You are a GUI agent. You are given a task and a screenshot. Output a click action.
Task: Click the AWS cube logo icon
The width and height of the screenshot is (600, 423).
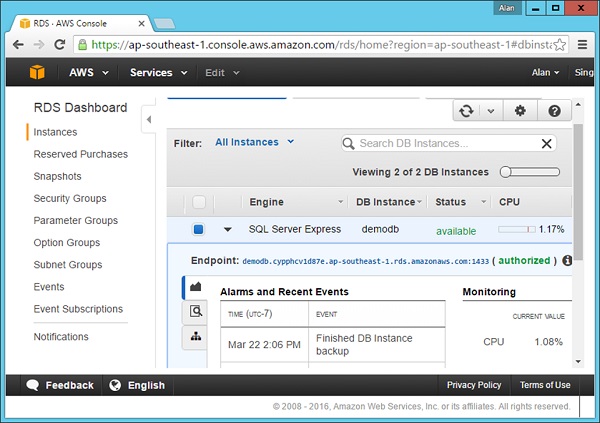point(37,73)
